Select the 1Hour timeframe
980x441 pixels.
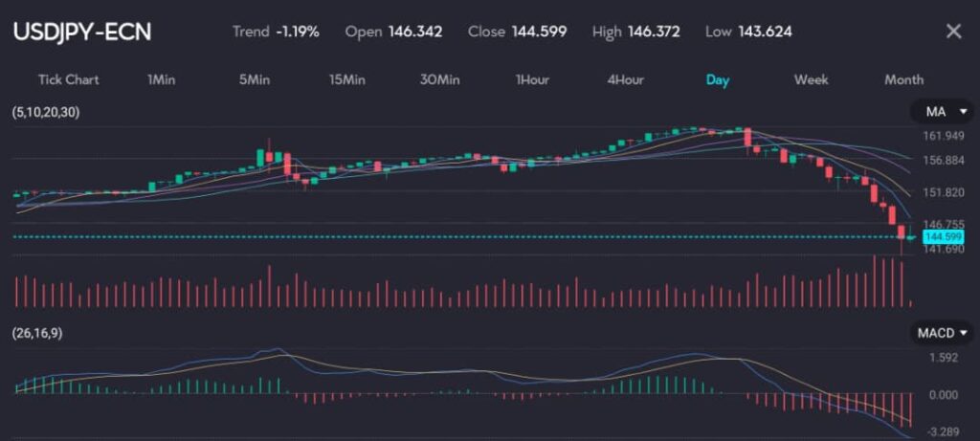coord(532,79)
